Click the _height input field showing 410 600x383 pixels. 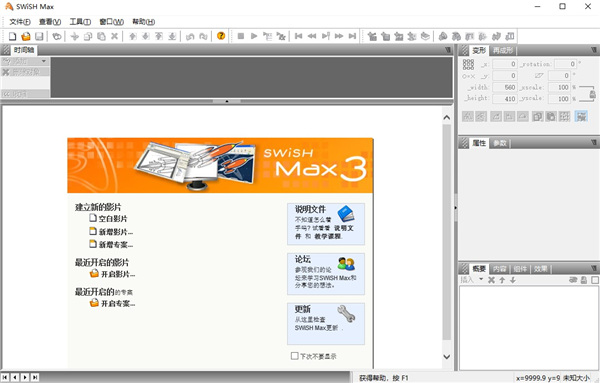point(505,99)
